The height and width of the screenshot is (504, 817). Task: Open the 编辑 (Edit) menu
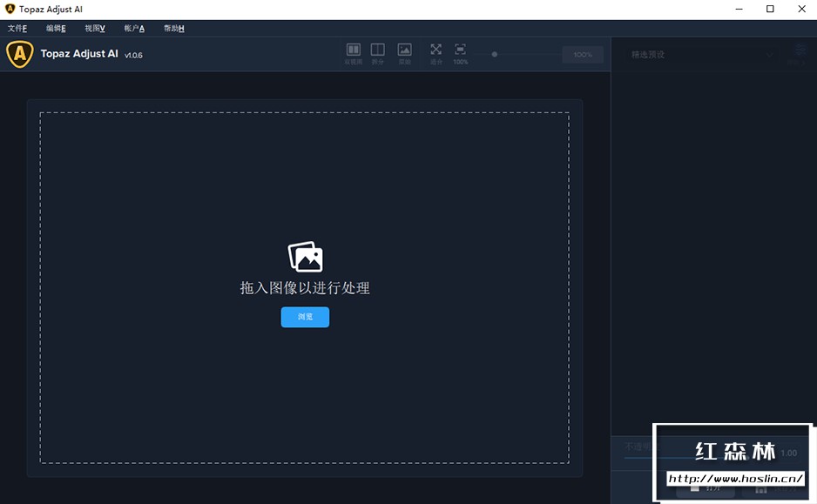56,28
